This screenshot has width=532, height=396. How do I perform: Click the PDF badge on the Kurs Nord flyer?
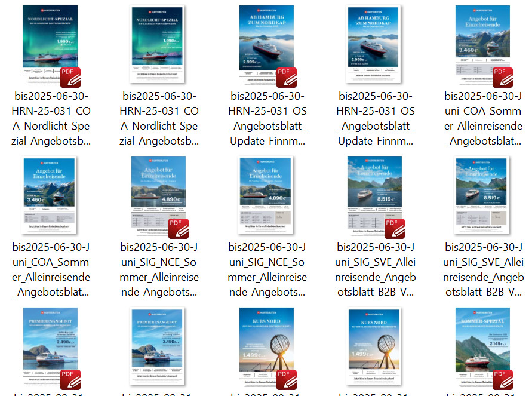coord(287,380)
